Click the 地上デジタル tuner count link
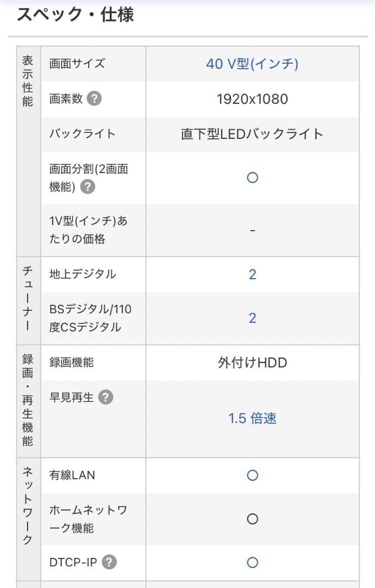 click(252, 274)
